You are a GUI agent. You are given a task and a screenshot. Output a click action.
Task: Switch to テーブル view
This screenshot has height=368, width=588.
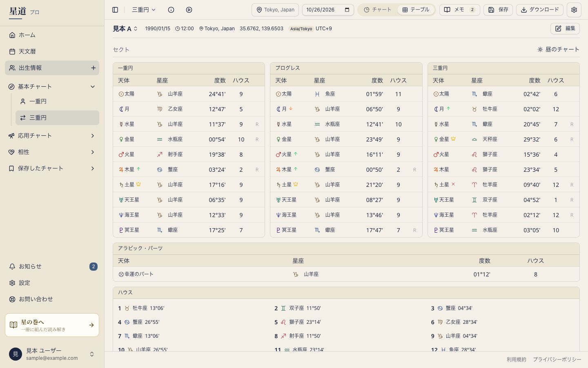416,10
